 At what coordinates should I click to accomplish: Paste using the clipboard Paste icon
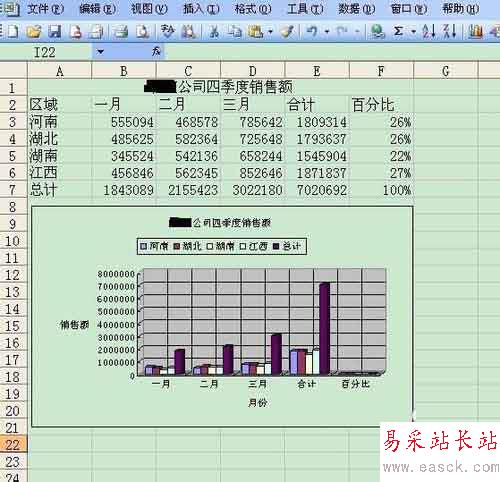(x=255, y=32)
